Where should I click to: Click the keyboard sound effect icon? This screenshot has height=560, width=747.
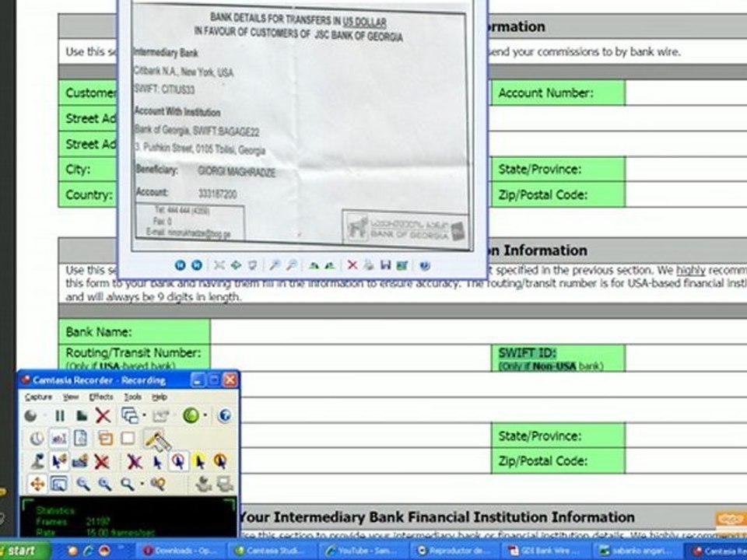coord(80,461)
